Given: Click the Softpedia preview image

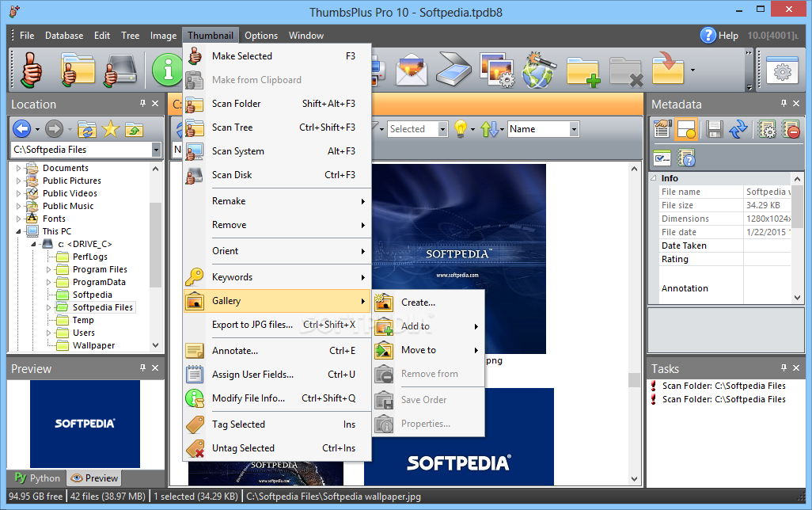Looking at the screenshot, I should [85, 424].
